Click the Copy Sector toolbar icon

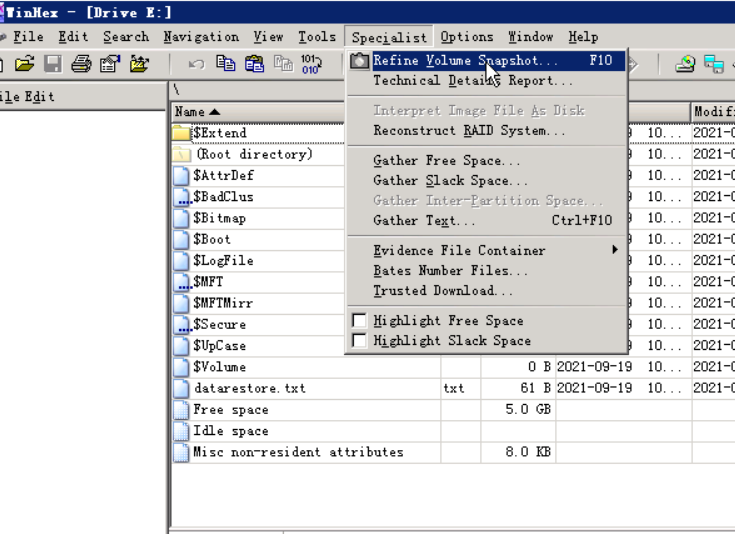tap(284, 64)
